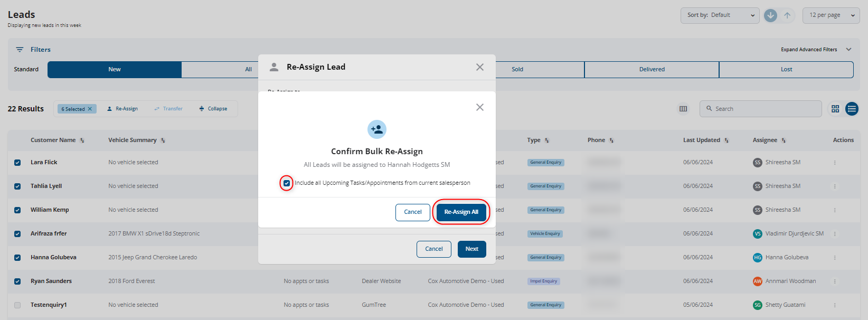Click Vladimir Djurdjevic SM assignee avatar

tap(758, 234)
